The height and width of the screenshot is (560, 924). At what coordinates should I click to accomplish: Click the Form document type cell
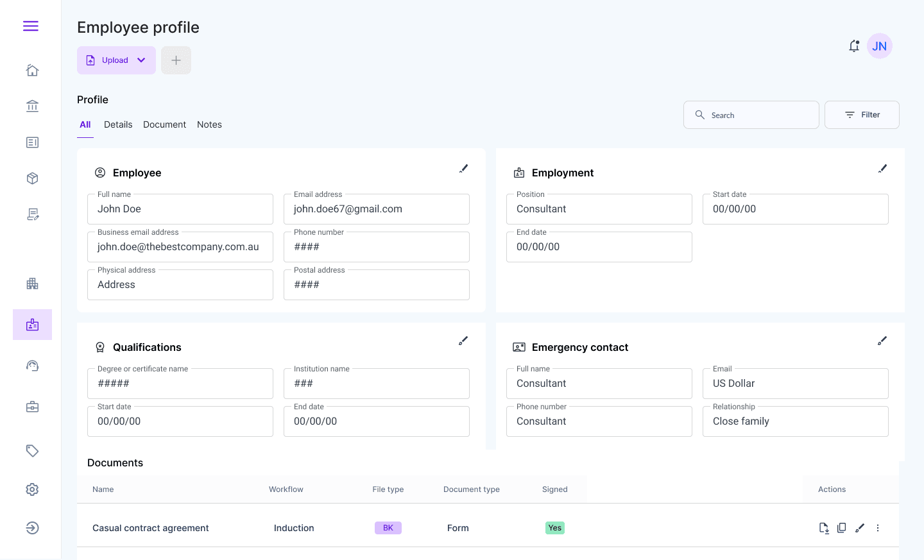[x=458, y=528]
